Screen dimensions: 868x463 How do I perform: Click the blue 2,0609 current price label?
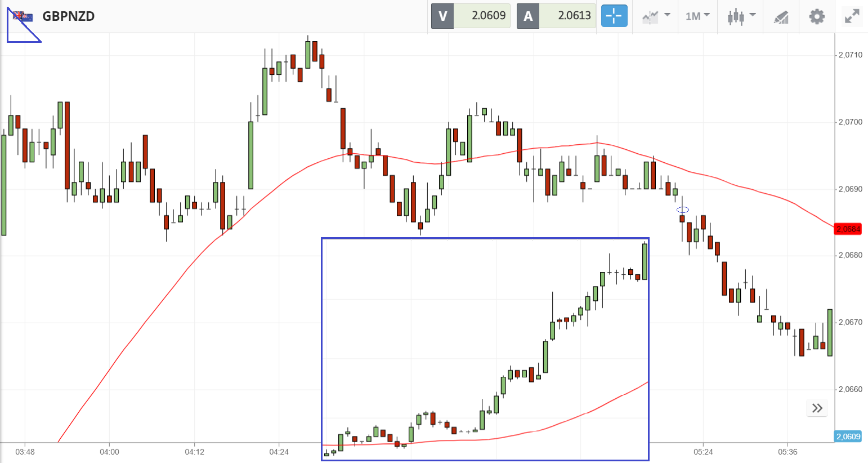tap(848, 437)
